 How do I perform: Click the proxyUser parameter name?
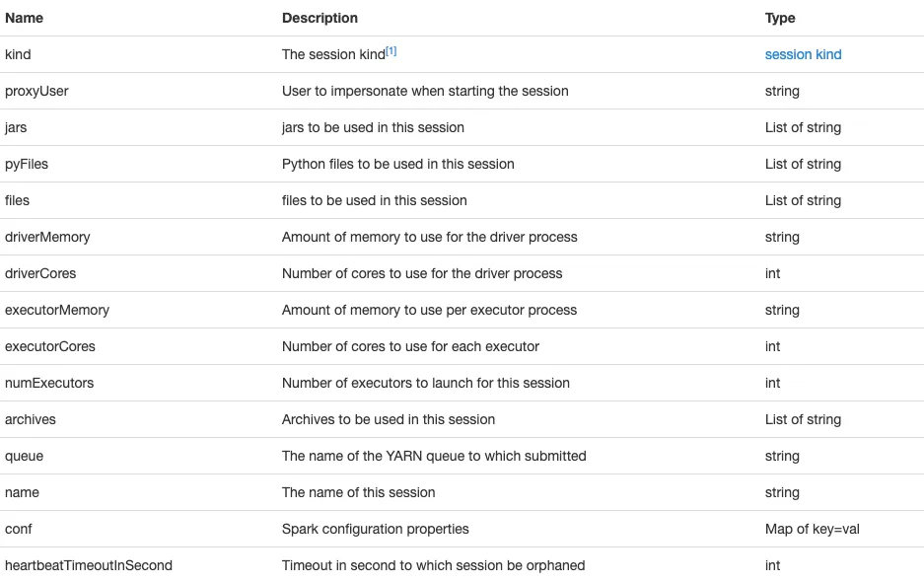pyautogui.click(x=36, y=91)
